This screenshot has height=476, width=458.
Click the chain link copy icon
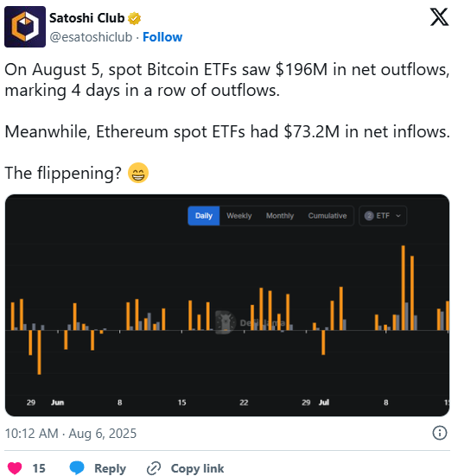[x=154, y=468]
